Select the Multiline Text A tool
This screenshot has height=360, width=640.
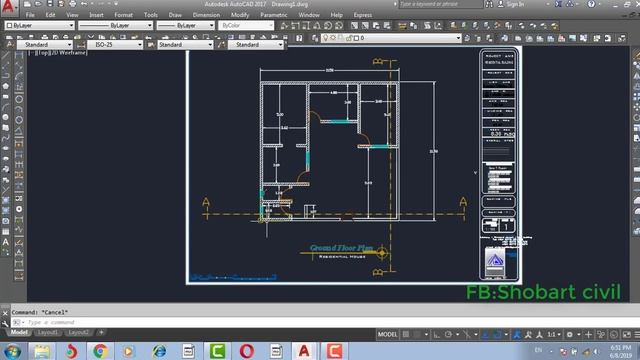pyautogui.click(x=6, y=242)
